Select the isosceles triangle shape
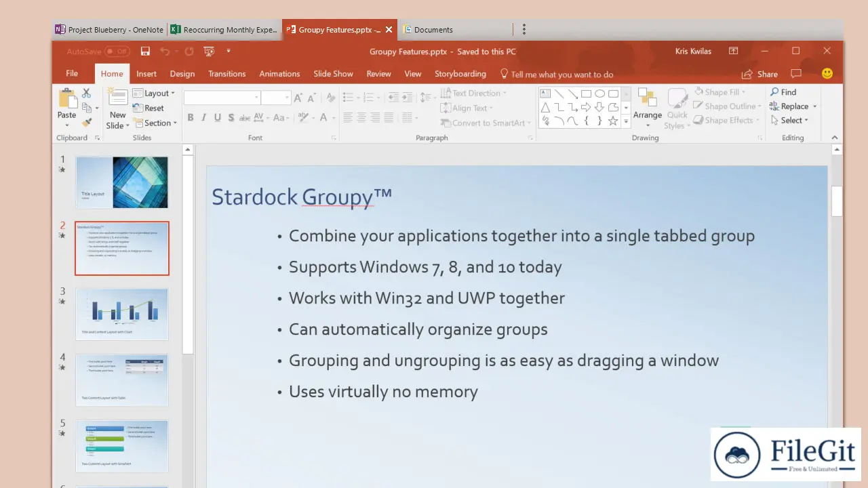 point(545,107)
